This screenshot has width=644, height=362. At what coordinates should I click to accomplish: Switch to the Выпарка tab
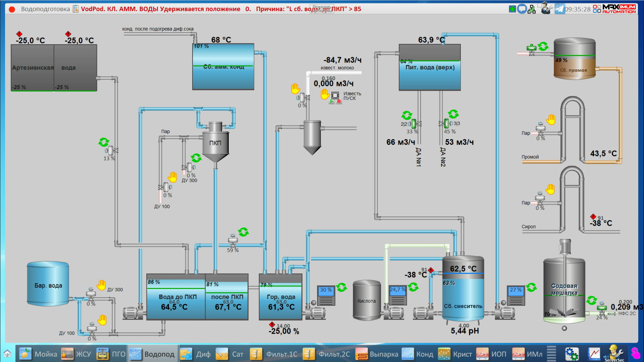tap(377, 354)
